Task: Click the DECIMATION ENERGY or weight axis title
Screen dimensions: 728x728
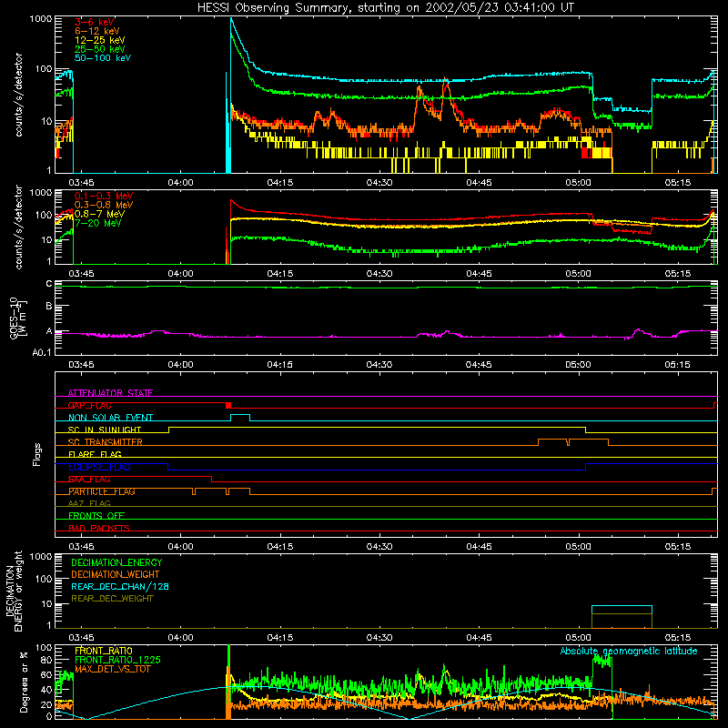Action: [14, 591]
